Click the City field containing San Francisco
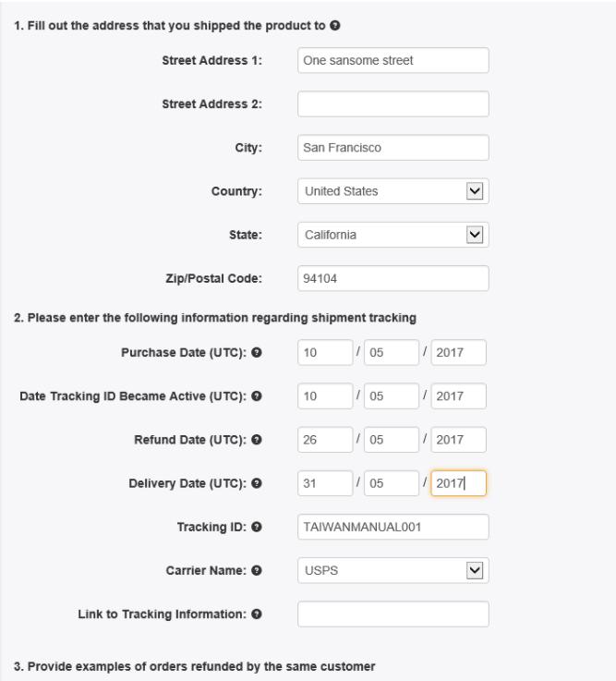The width and height of the screenshot is (616, 681). [x=393, y=148]
